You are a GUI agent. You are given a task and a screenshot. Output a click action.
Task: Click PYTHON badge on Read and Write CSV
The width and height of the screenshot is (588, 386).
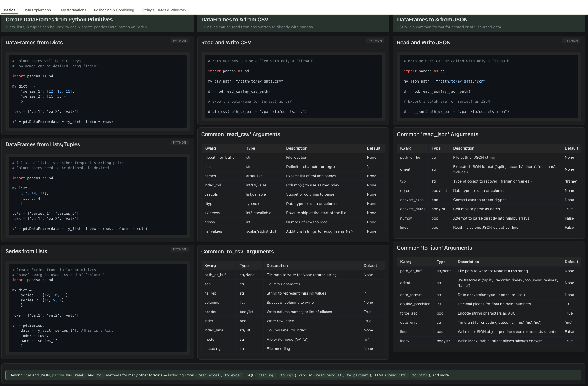coord(375,41)
